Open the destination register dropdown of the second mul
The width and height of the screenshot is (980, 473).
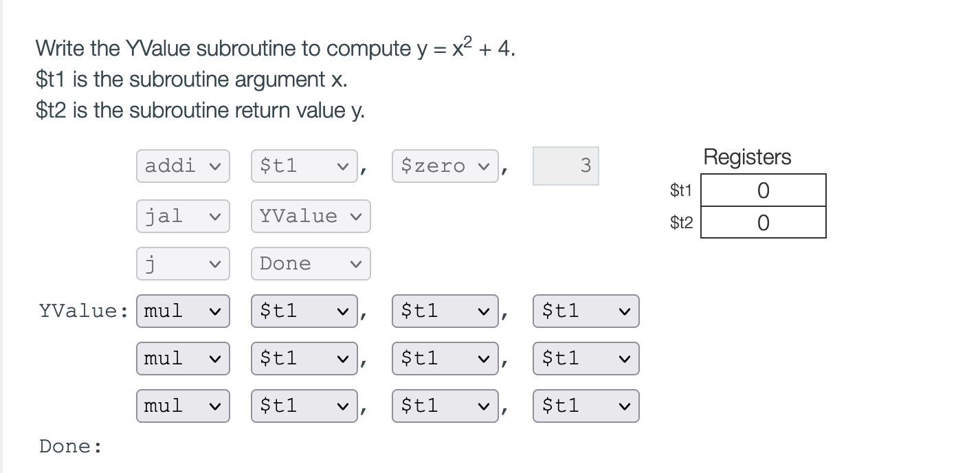coord(304,358)
